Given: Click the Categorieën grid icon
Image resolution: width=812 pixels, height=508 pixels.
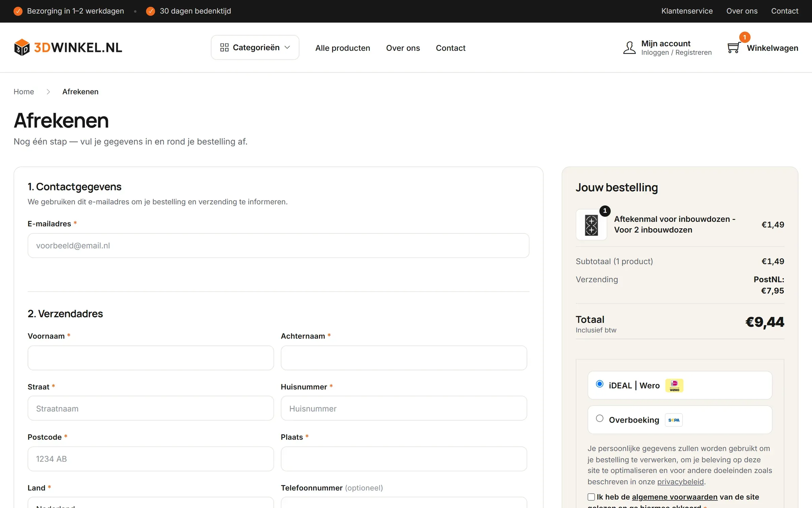Looking at the screenshot, I should (224, 47).
